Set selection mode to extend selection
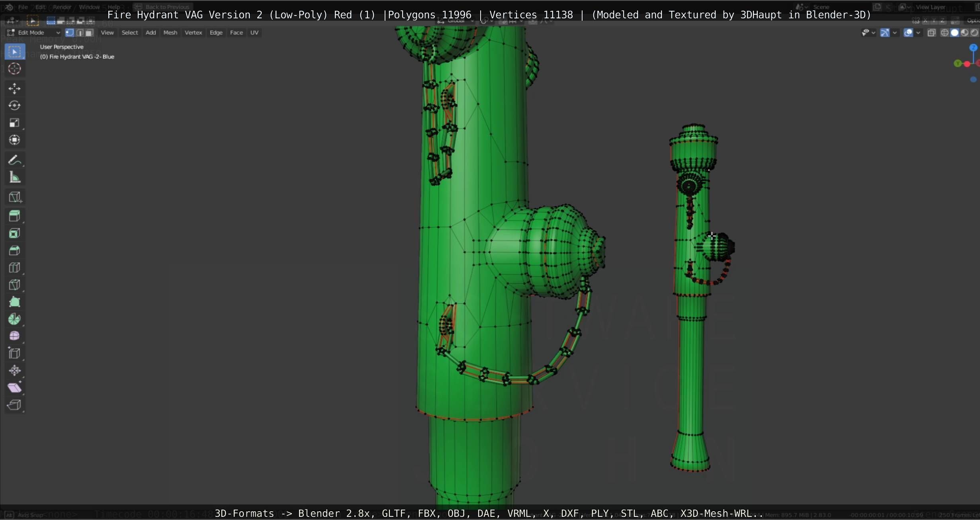The image size is (980, 520). click(61, 21)
